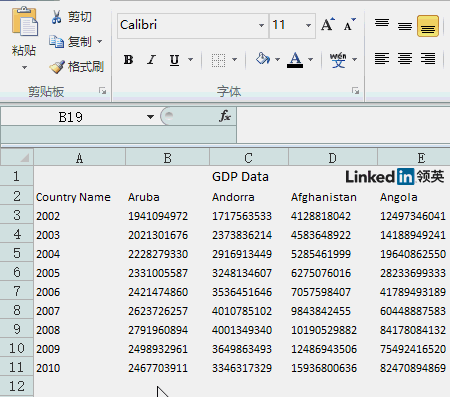Click the font size box showing 11

286,25
